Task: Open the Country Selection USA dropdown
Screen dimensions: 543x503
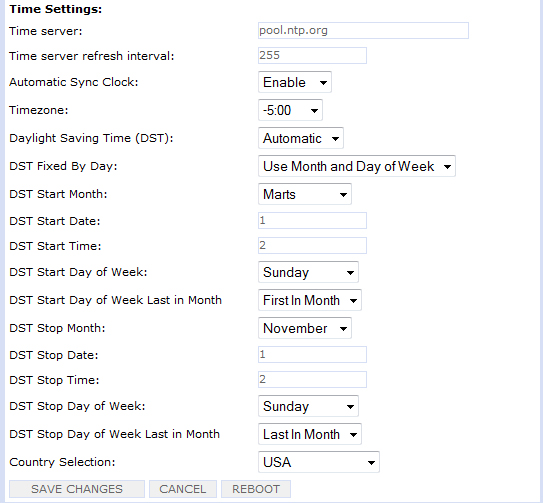Action: pyautogui.click(x=319, y=462)
